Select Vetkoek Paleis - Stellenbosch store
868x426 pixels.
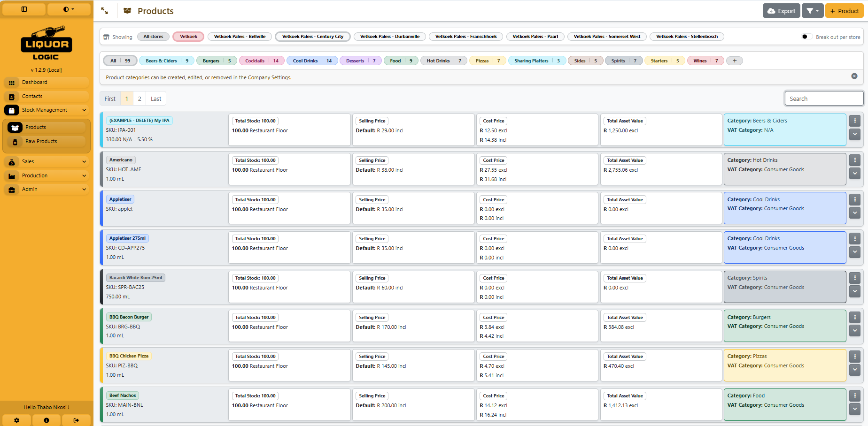point(687,37)
